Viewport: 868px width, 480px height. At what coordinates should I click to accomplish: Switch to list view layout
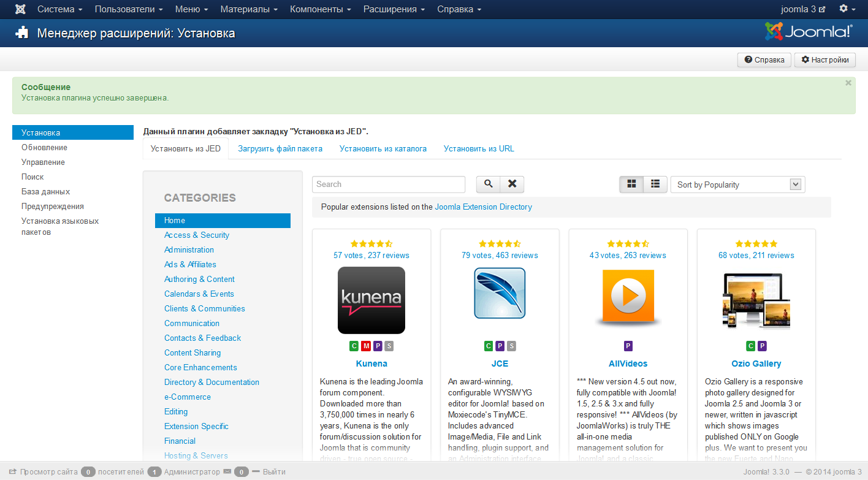(655, 184)
